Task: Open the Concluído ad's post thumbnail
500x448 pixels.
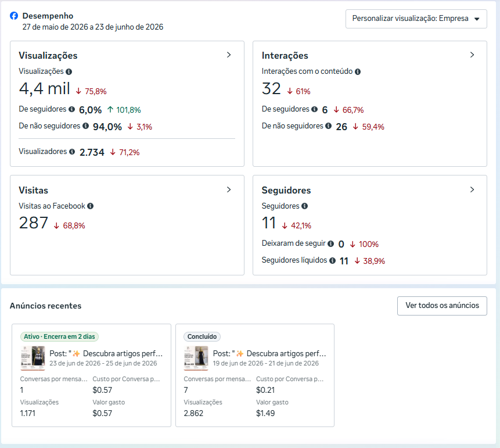Action: [x=196, y=358]
